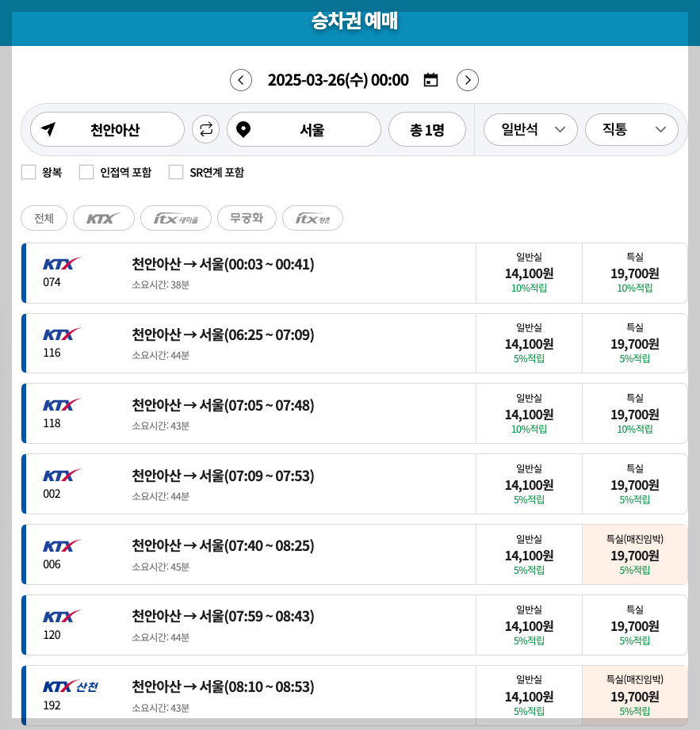Click the next date chevron
The height and width of the screenshot is (730, 700).
[x=467, y=80]
